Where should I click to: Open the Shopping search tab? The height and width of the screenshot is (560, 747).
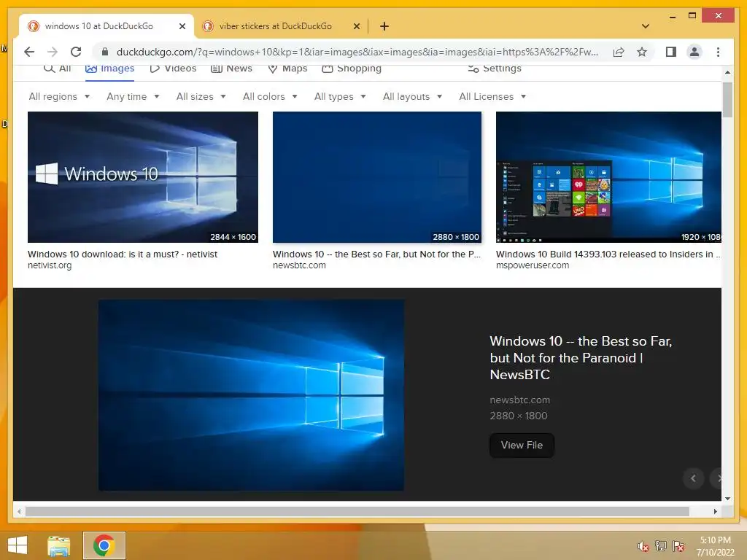coord(352,69)
